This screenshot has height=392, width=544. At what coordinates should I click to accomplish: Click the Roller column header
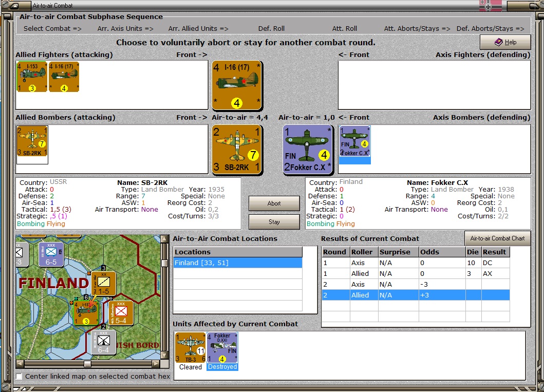[x=364, y=252]
